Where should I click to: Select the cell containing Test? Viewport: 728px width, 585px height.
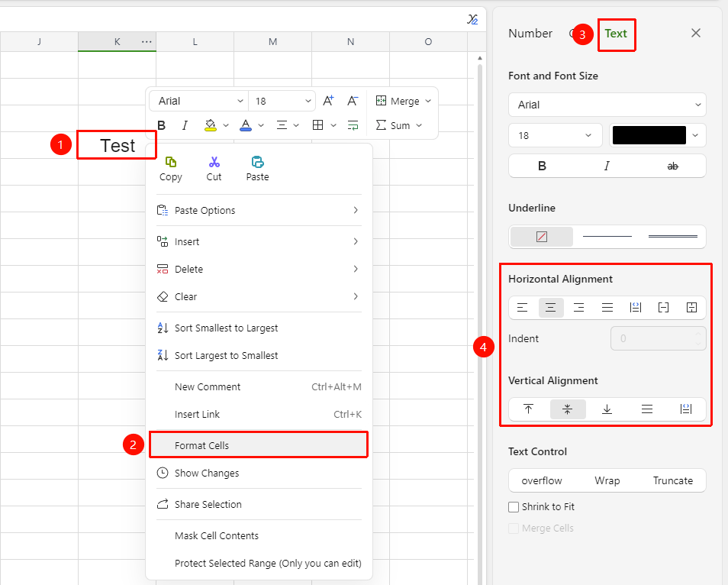(117, 145)
